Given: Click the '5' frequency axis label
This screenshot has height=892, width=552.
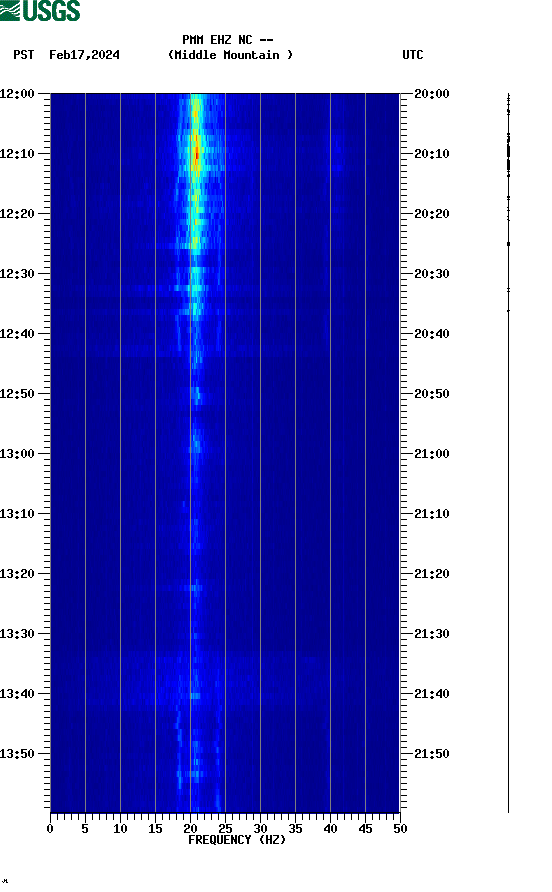Looking at the screenshot, I should click(85, 829).
